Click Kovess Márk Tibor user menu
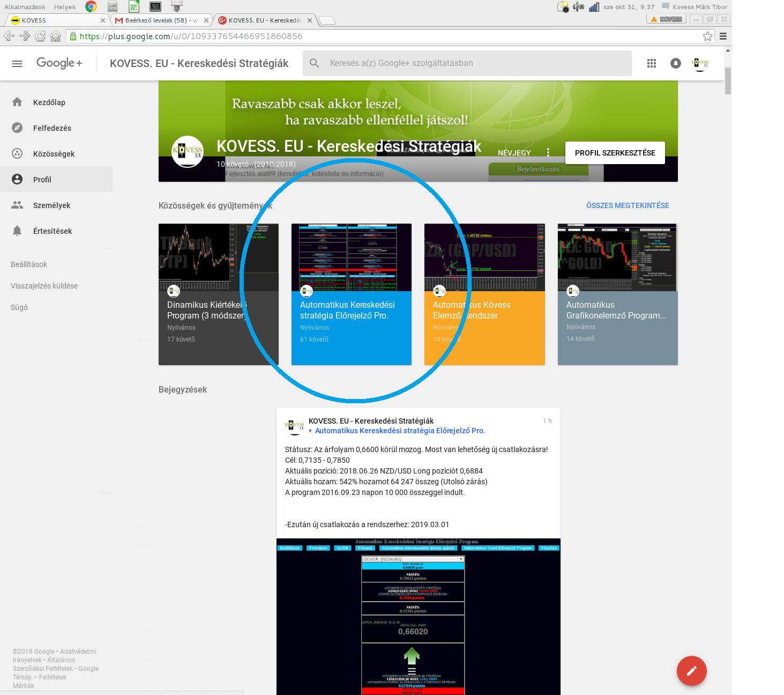 click(695, 7)
